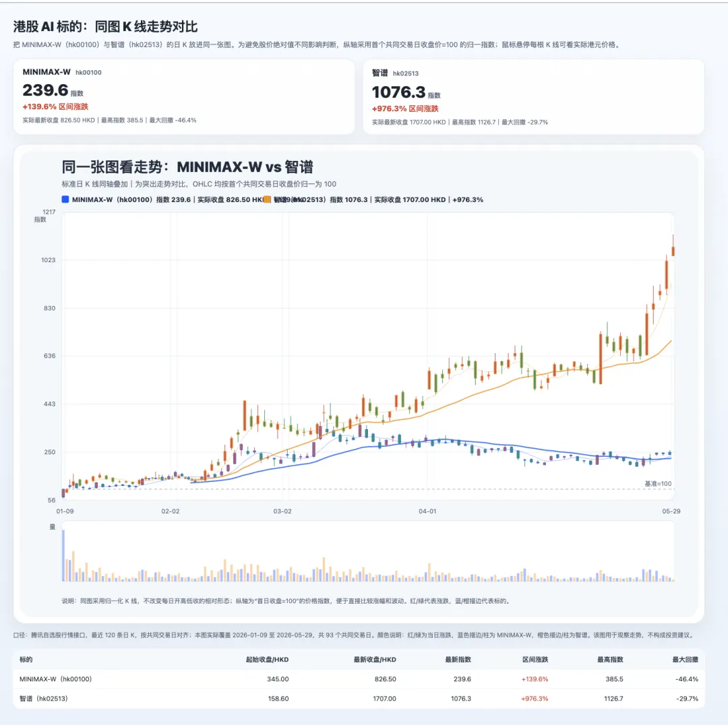Click y-axis tick label 636
Image resolution: width=728 pixels, height=725 pixels.
pos(50,356)
